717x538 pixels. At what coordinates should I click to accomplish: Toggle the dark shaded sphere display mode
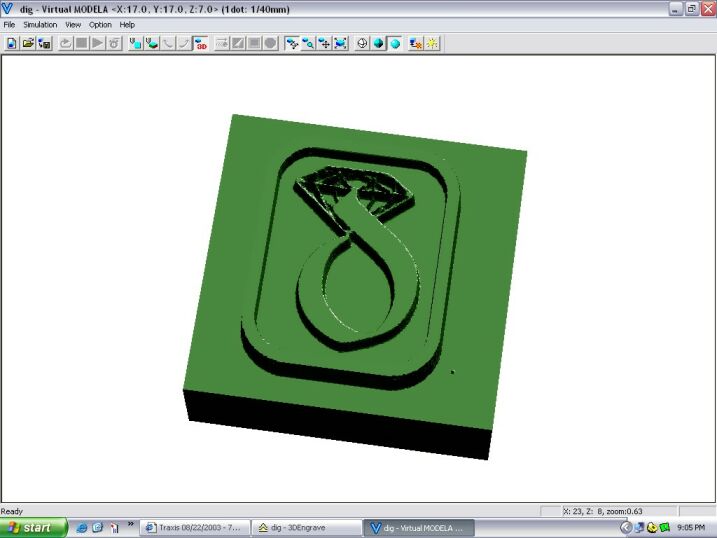379,44
